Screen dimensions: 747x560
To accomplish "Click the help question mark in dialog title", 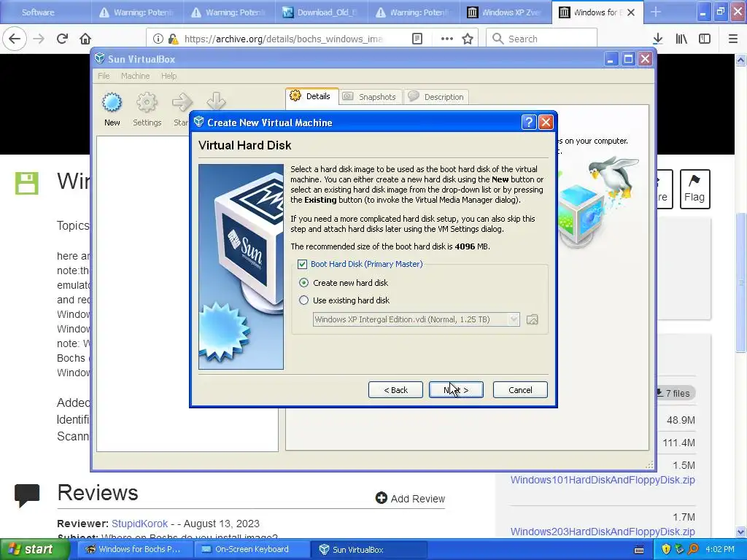I will pos(529,122).
